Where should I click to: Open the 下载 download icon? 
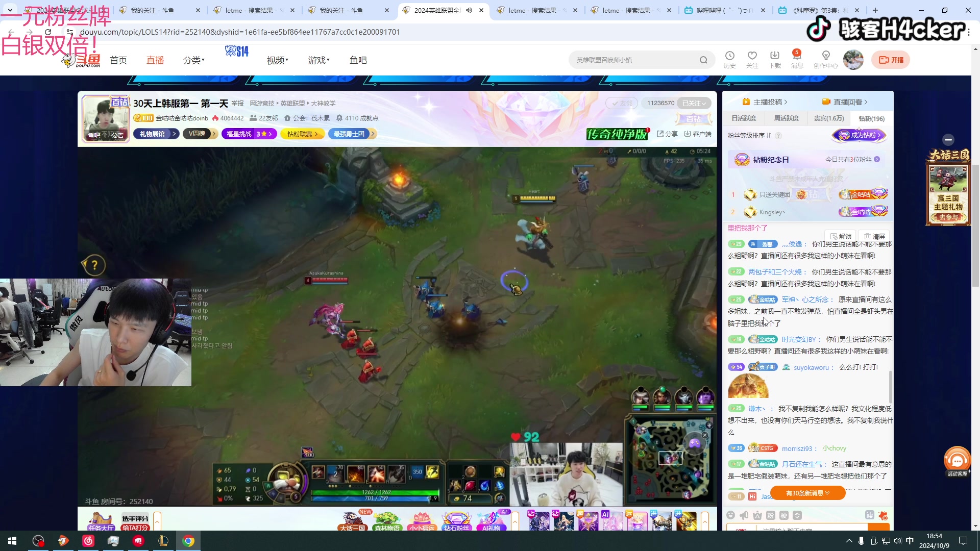pyautogui.click(x=775, y=60)
